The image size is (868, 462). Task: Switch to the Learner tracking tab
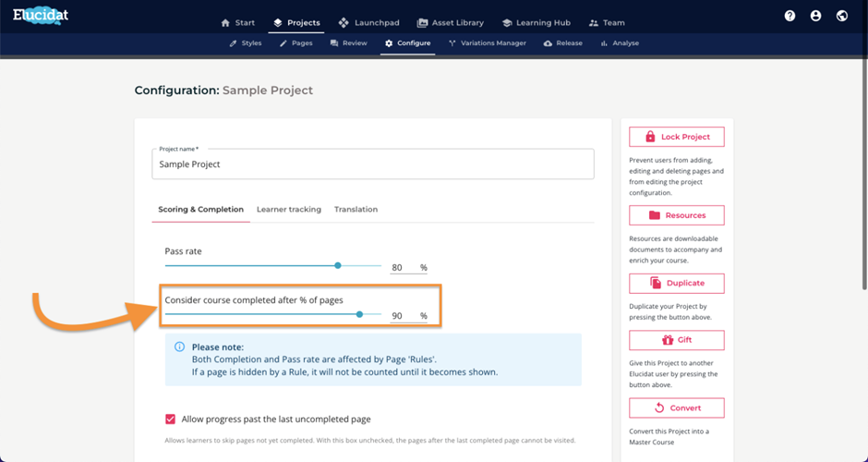(289, 210)
